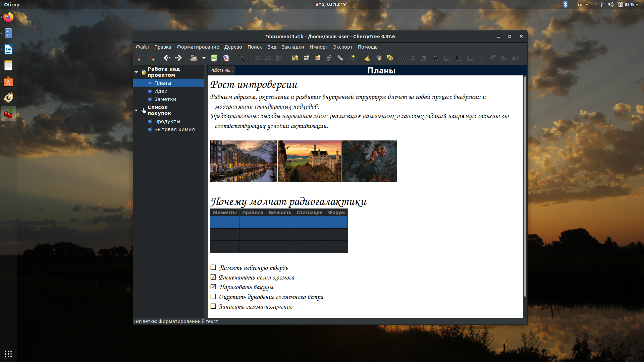This screenshot has height=362, width=644.
Task: Click the insert image toolbar icon
Action: [x=295, y=58]
